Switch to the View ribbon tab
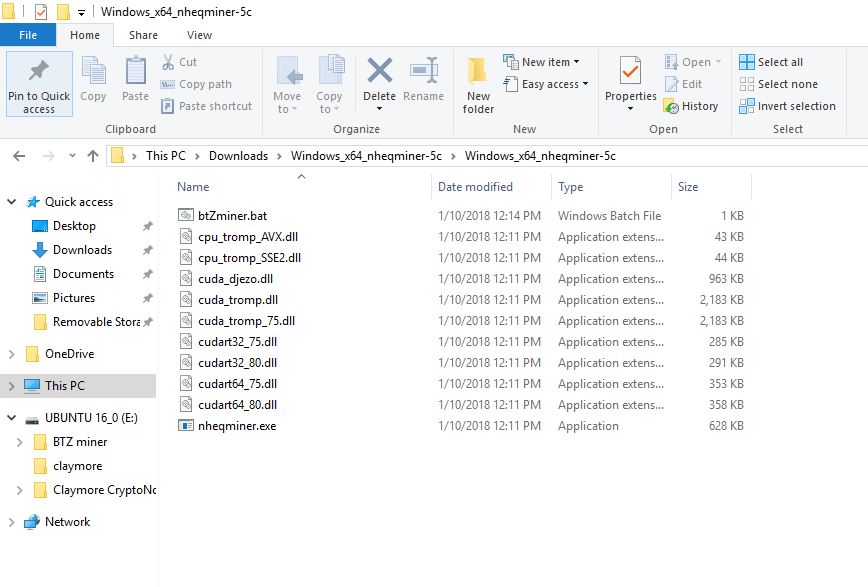This screenshot has width=868, height=587. pyautogui.click(x=199, y=35)
